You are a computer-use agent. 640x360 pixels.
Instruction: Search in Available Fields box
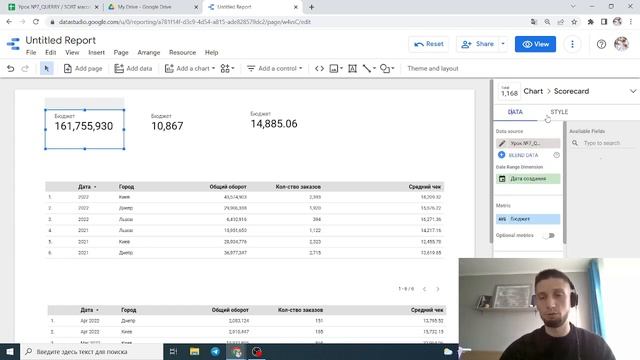tap(604, 143)
